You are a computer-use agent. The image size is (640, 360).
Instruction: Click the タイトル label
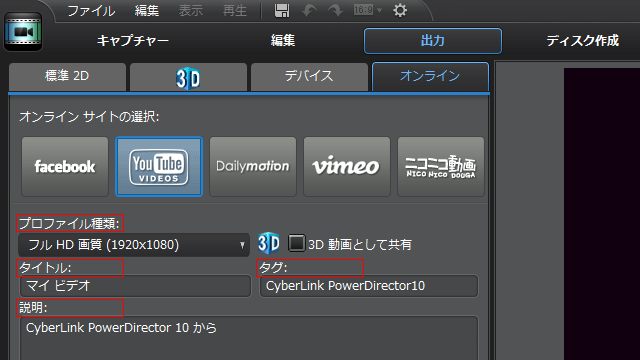pos(45,268)
